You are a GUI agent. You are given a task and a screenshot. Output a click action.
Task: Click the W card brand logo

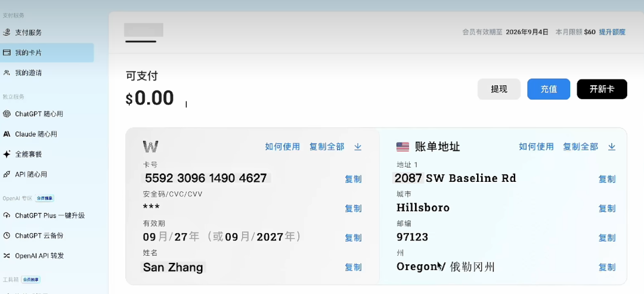point(151,147)
